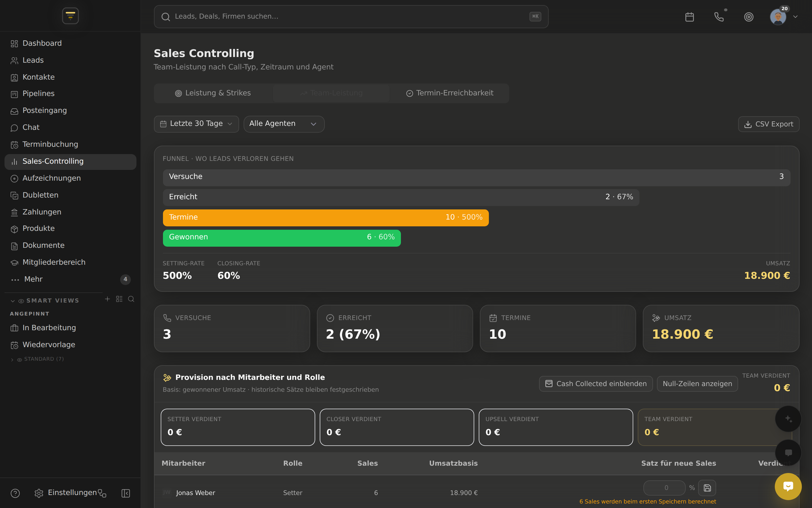Click the workflow icon next to Einstellungen
This screenshot has height=508, width=812.
102,493
